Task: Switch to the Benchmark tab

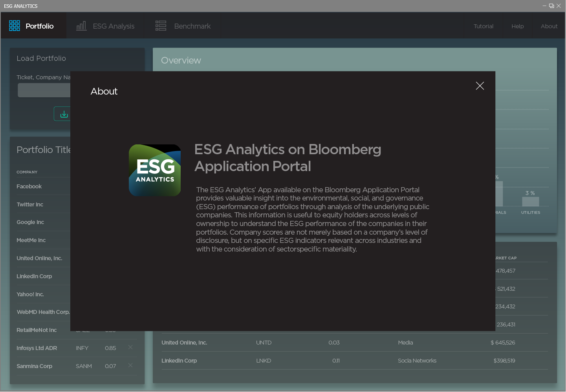Action: tap(183, 26)
